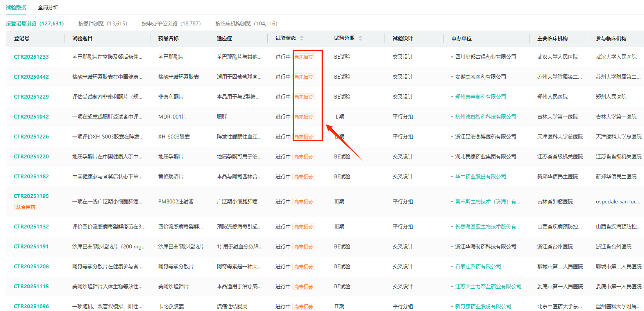Open trial record CTR20251096

(31, 306)
